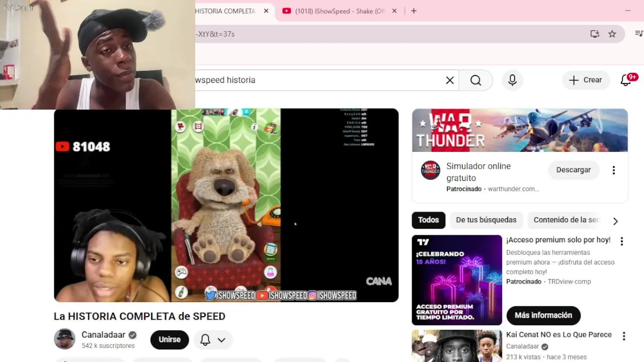The height and width of the screenshot is (362, 644).
Task: Open Canaladaar channel under Kai Cenat video
Action: point(522,346)
